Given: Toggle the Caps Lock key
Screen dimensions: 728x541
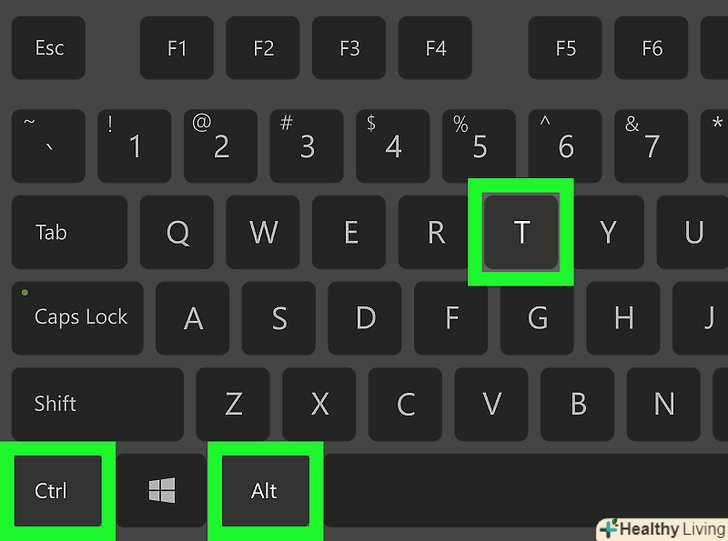Looking at the screenshot, I should pos(78,318).
